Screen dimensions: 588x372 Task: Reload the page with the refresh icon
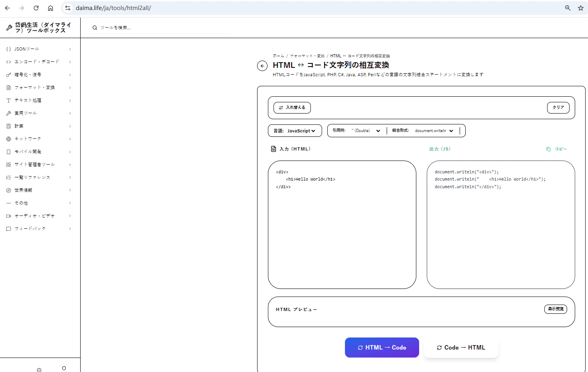[x=36, y=8]
